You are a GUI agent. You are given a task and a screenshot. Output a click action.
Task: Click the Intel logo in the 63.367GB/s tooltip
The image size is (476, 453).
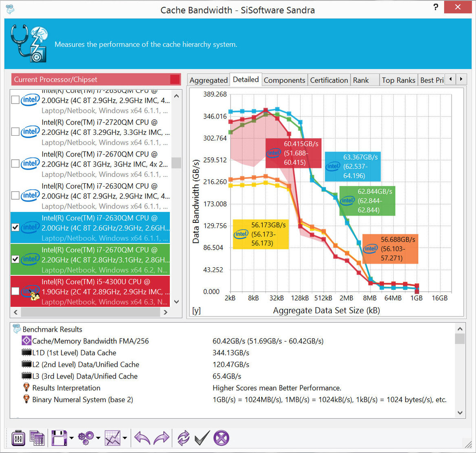click(x=333, y=166)
